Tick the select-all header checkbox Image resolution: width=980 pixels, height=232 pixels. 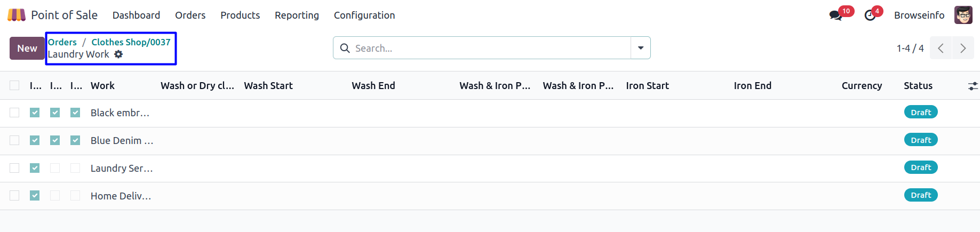coord(14,85)
